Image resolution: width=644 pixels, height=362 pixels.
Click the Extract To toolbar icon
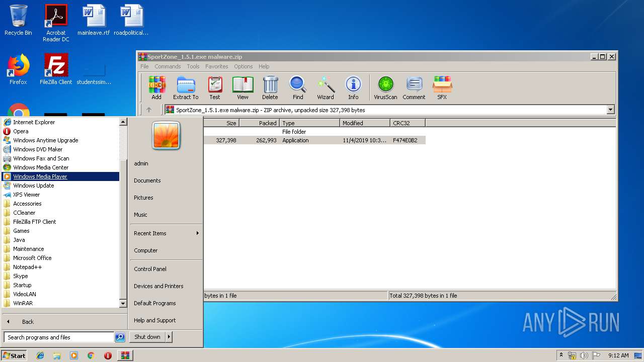click(x=186, y=88)
